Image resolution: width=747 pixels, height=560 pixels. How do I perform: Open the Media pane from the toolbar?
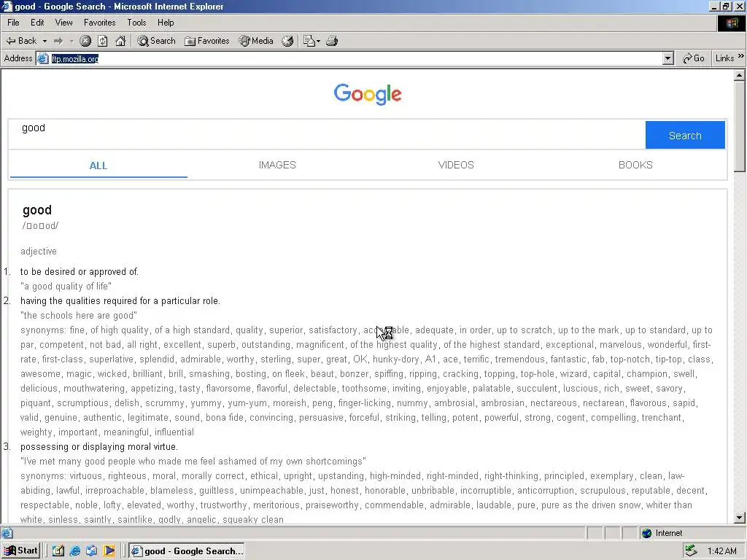(x=256, y=41)
